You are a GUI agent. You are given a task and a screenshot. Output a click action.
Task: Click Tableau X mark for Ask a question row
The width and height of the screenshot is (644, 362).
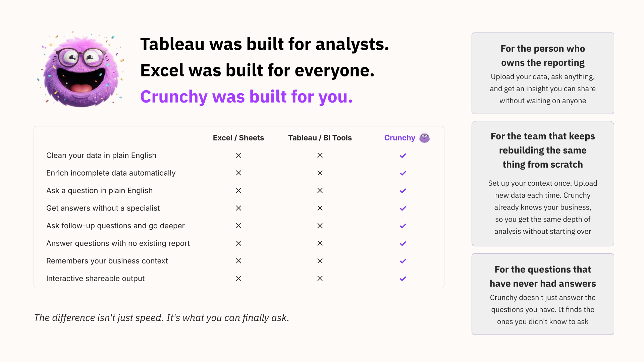[x=320, y=190]
